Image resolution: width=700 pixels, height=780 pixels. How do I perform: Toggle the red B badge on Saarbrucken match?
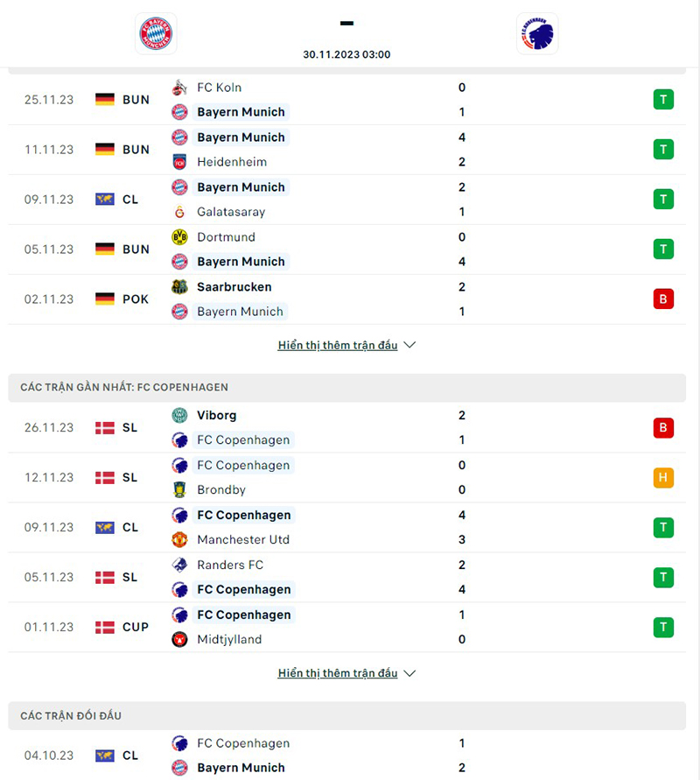coord(663,299)
